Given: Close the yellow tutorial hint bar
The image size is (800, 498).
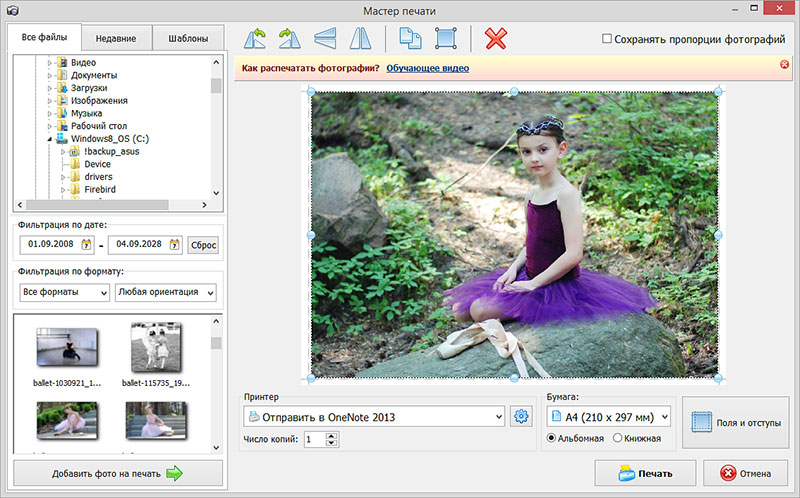Looking at the screenshot, I should coord(784,65).
